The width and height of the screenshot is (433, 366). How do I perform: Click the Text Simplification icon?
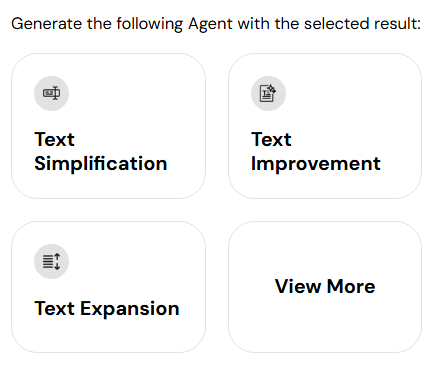(51, 93)
